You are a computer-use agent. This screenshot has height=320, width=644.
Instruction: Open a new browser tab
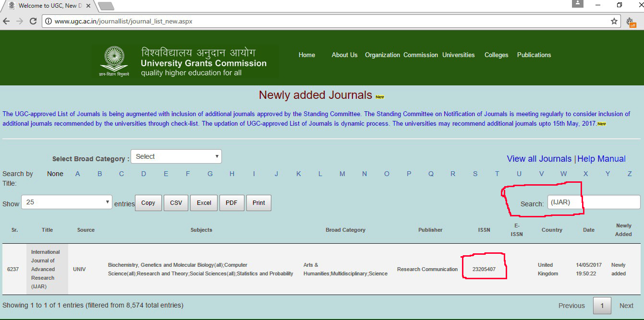click(x=106, y=6)
